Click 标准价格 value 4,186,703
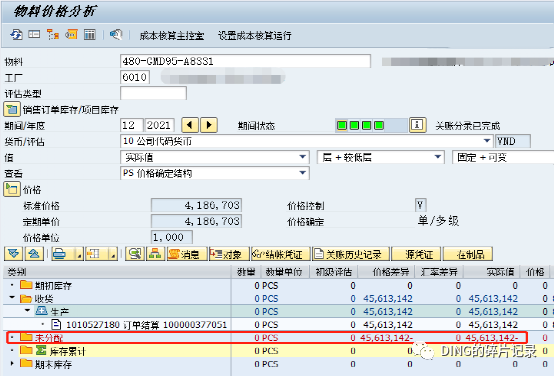The height and width of the screenshot is (376, 554). (196, 205)
